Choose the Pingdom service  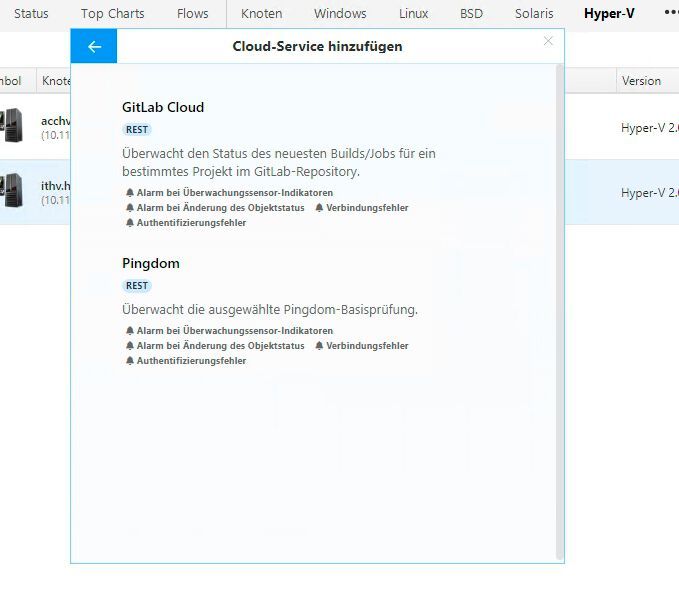[151, 263]
